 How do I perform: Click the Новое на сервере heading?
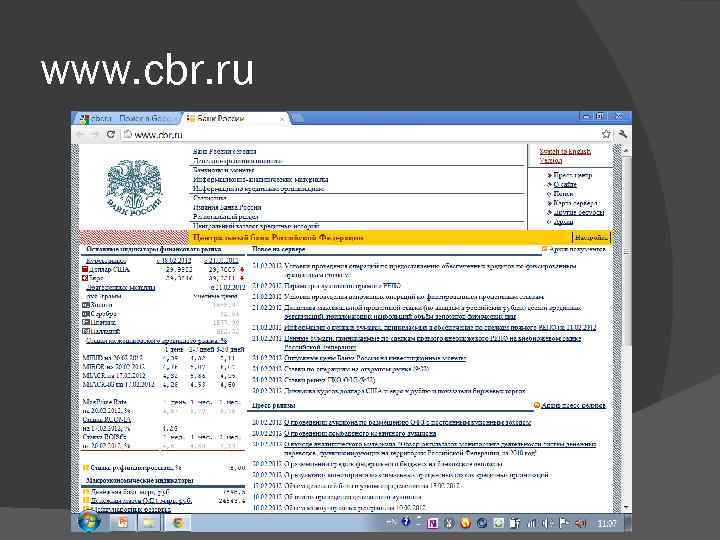(x=278, y=249)
